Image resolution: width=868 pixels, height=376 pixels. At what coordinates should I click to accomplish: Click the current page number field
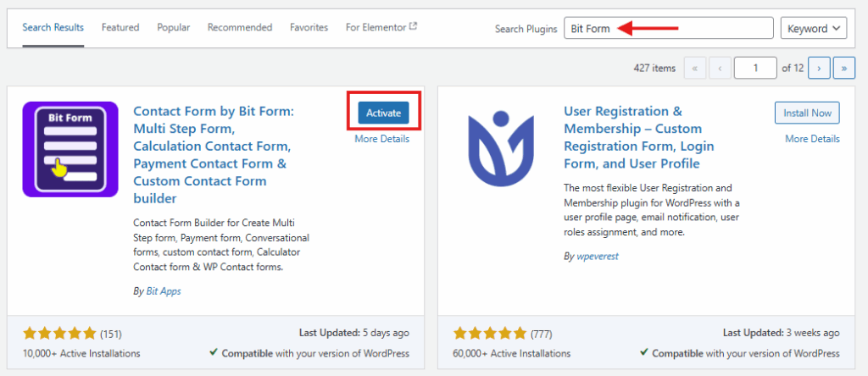pos(755,67)
